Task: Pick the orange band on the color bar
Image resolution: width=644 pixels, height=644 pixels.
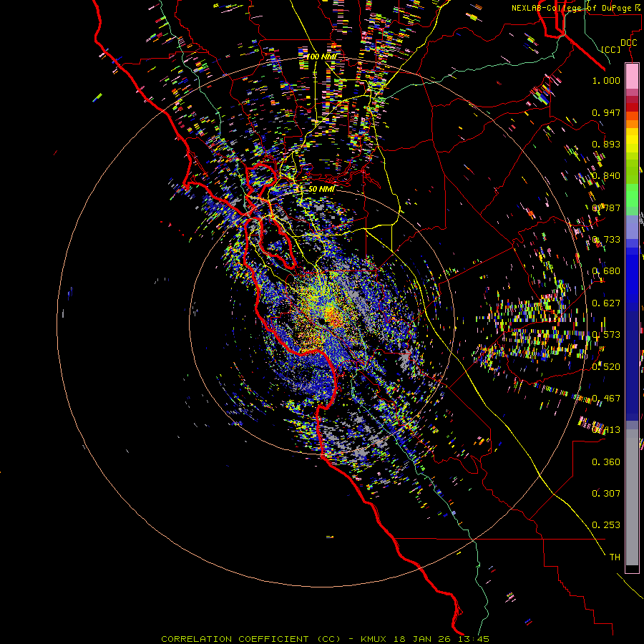Action: coord(632,124)
